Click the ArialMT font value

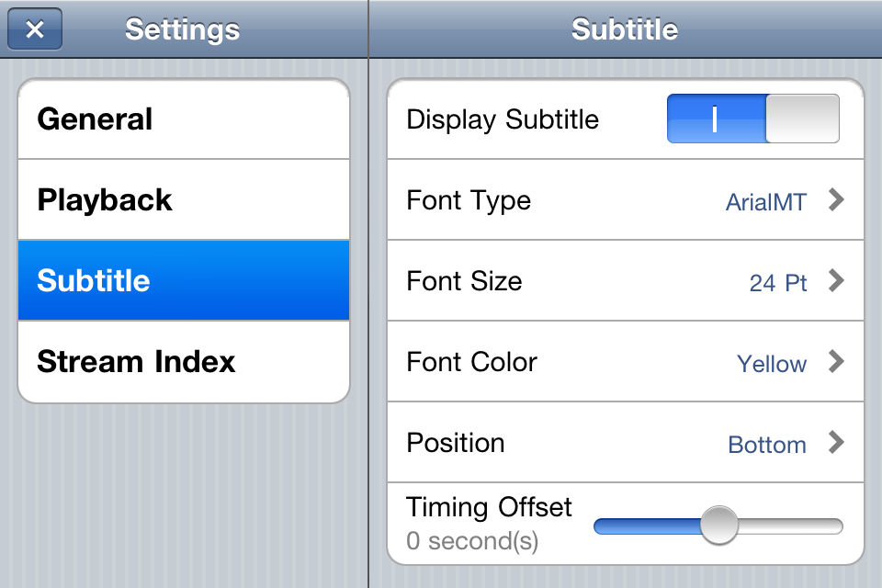pyautogui.click(x=766, y=202)
